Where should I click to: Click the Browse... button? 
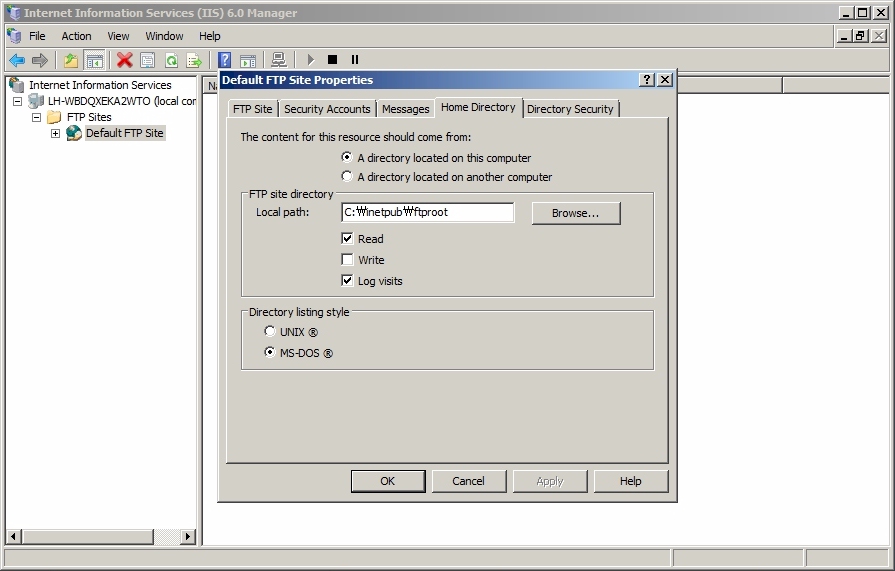click(x=575, y=213)
